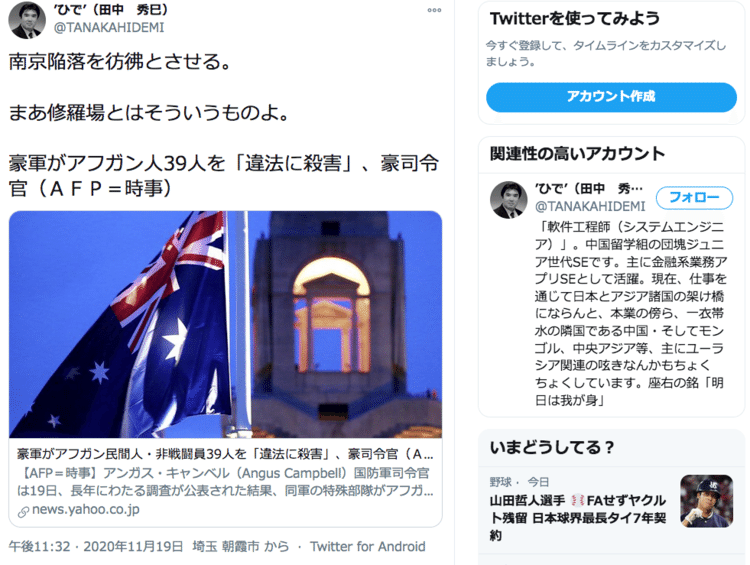The height and width of the screenshot is (565, 750).
Task: Click the @TANAKAHIDEMI handle in the related accounts panel
Action: (590, 206)
